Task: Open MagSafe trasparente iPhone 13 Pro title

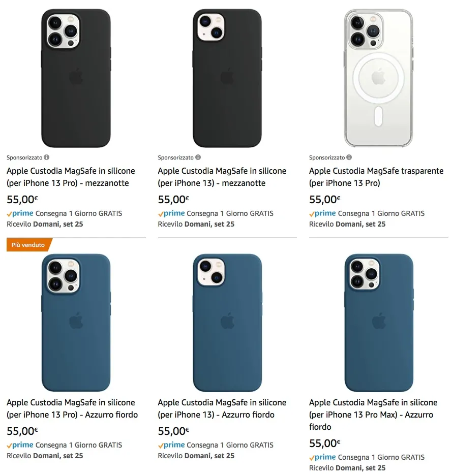Action: tap(376, 177)
